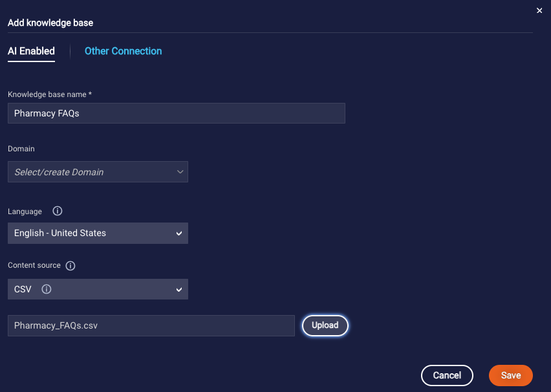Click the Cancel button
Viewport: 551px width, 392px height.
(x=447, y=375)
